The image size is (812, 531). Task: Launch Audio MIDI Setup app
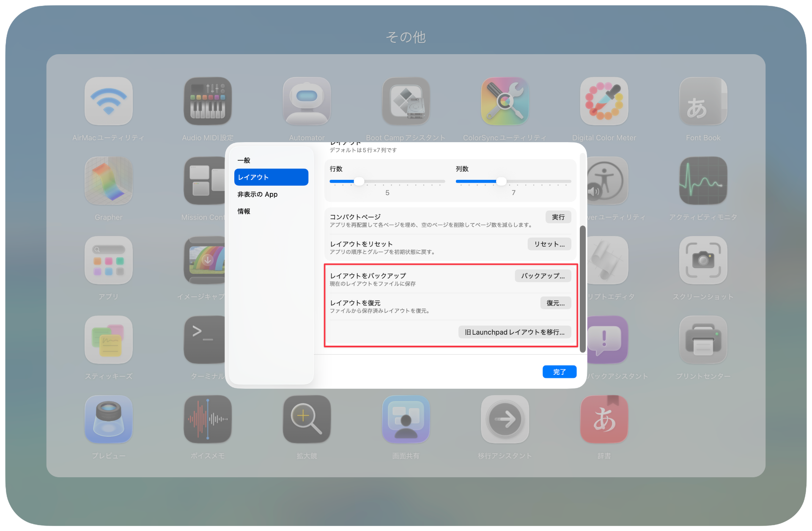click(208, 102)
